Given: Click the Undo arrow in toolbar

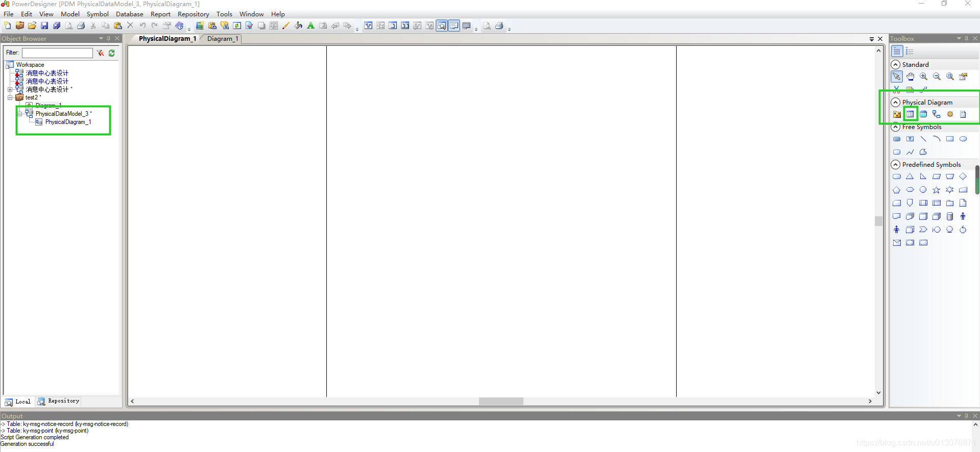Looking at the screenshot, I should point(142,26).
